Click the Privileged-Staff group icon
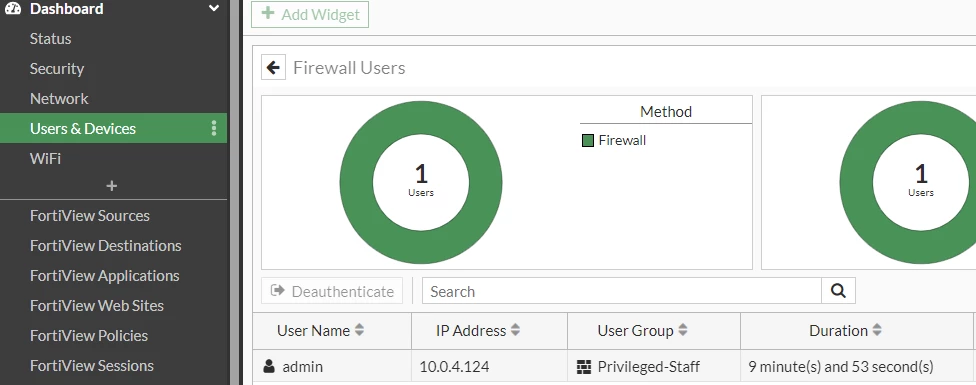976x385 pixels. click(x=583, y=367)
